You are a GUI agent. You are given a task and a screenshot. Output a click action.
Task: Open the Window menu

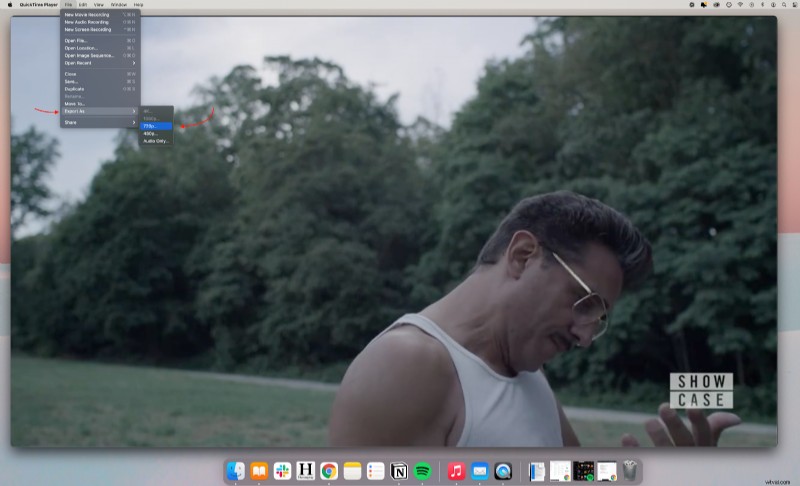point(119,5)
